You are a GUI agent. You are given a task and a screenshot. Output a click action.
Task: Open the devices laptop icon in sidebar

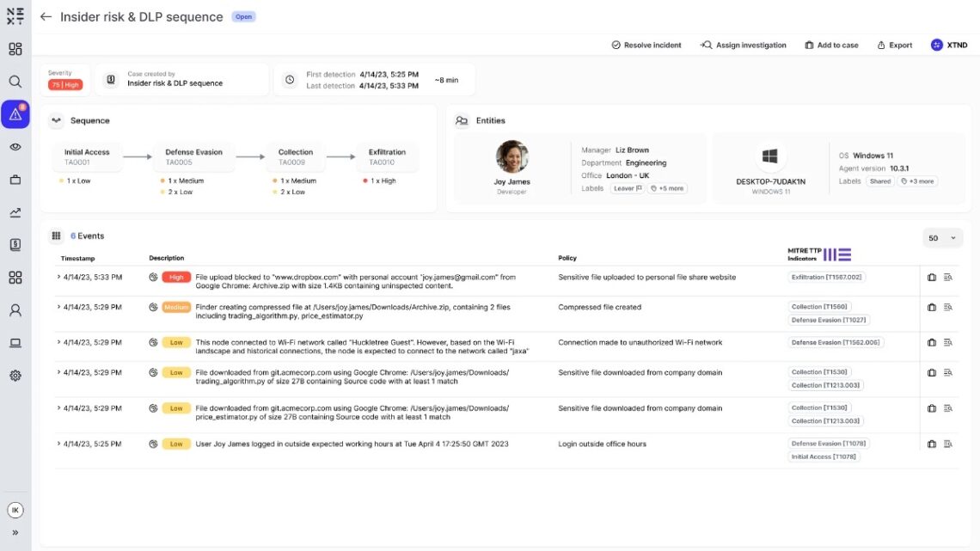click(15, 341)
